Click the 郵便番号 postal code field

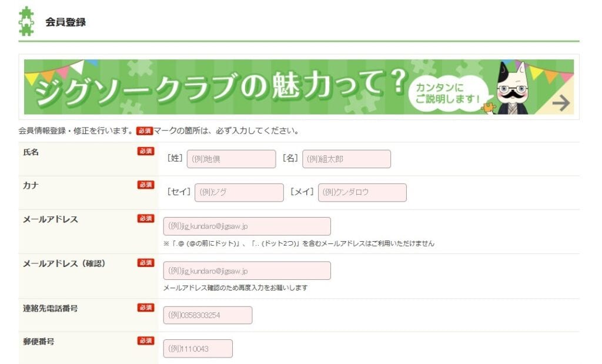[198, 349]
